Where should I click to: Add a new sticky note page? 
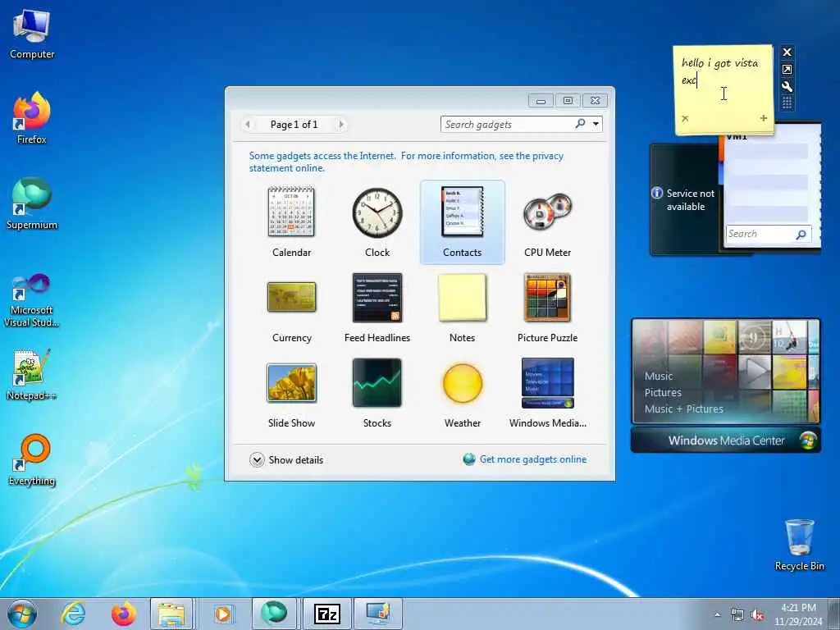pos(764,118)
